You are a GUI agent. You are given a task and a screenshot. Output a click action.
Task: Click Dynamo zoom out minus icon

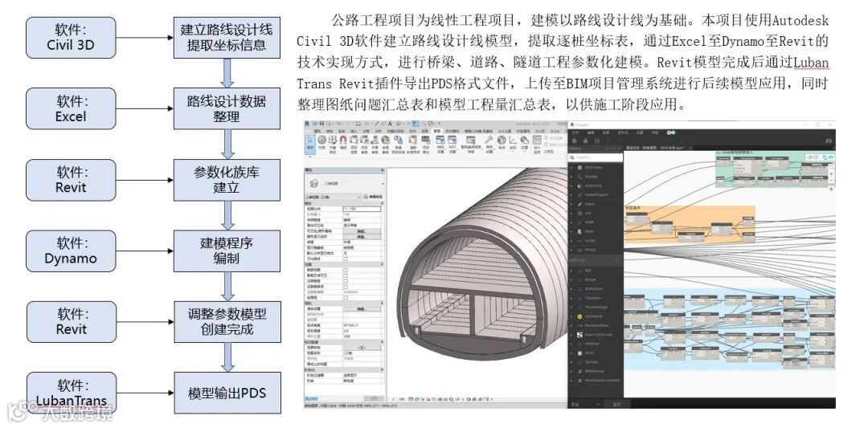click(x=832, y=180)
